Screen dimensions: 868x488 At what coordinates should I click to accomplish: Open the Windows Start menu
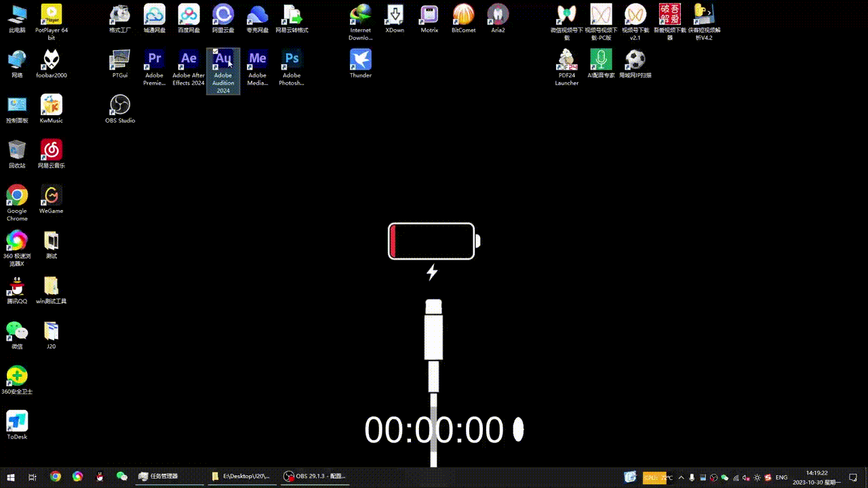click(11, 476)
